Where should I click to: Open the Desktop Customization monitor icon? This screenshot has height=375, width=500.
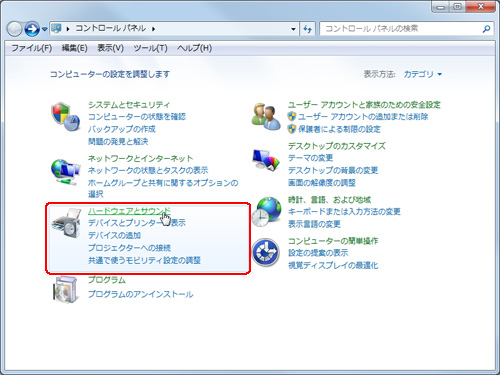pos(266,160)
